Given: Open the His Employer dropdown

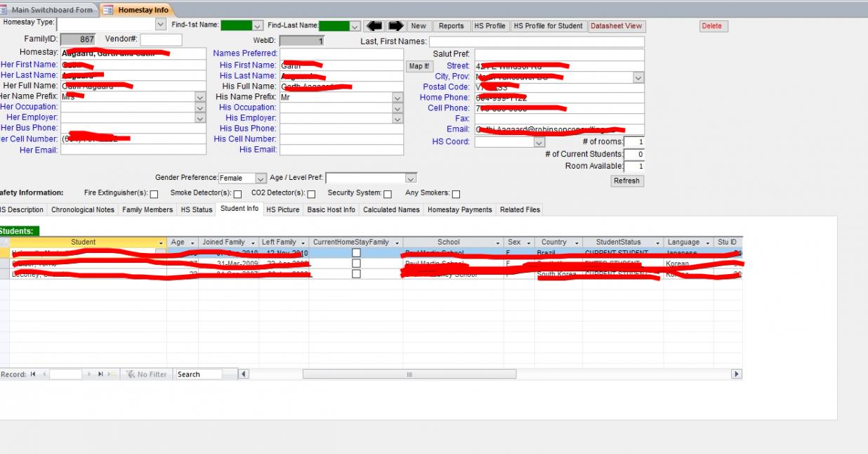Looking at the screenshot, I should coord(397,119).
